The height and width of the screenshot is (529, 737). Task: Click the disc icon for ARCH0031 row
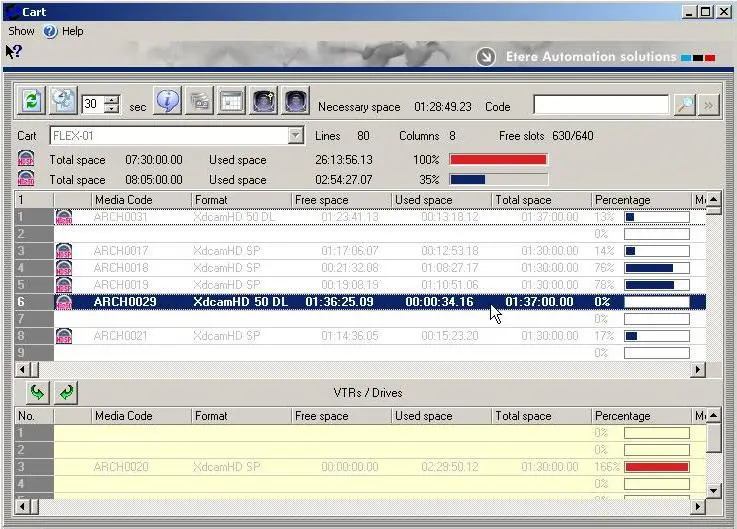point(64,217)
